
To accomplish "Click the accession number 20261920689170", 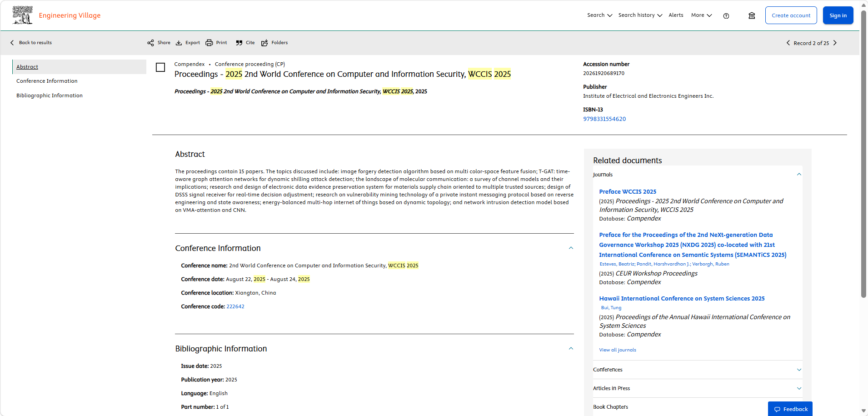I will 604,73.
